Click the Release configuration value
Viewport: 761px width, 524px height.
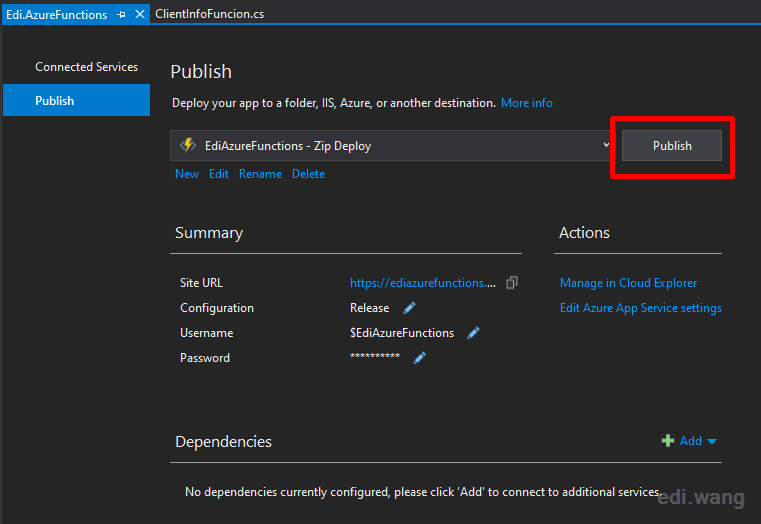[369, 308]
